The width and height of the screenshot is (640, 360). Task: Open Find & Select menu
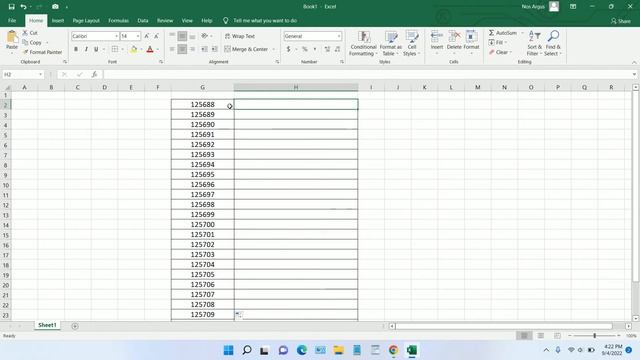[553, 43]
